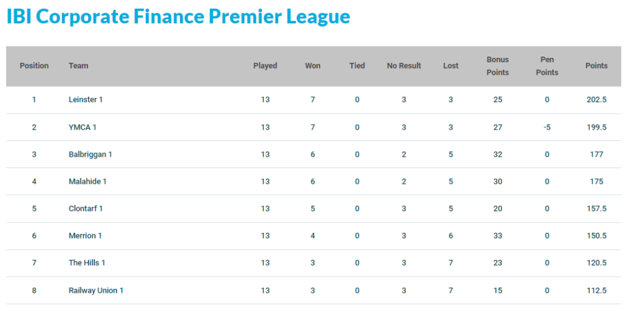644x311 pixels.
Task: Select the Malahide 1 team name
Action: [87, 181]
